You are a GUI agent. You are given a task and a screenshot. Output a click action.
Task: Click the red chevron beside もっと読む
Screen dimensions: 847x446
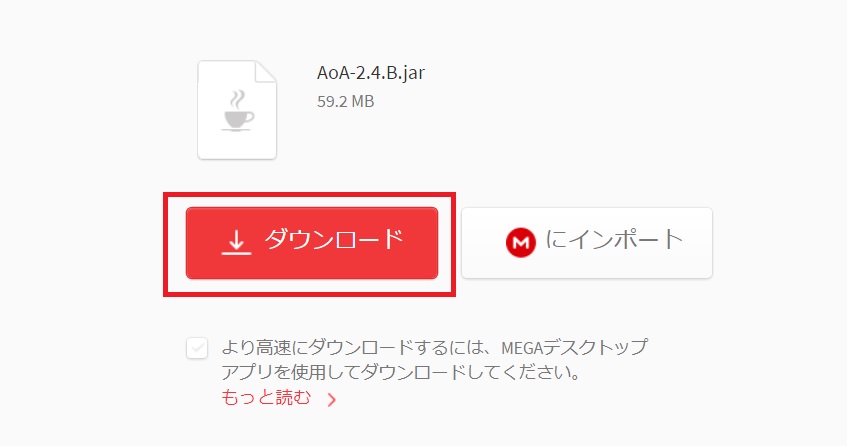(332, 400)
